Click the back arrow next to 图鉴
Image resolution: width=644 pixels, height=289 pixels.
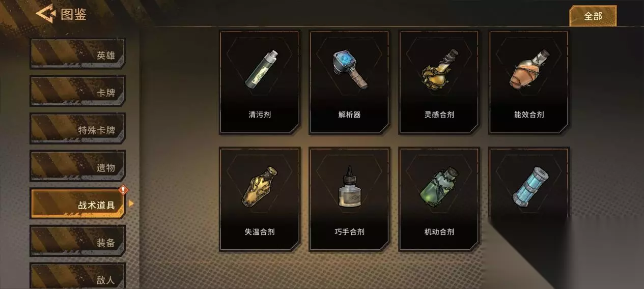(45, 14)
